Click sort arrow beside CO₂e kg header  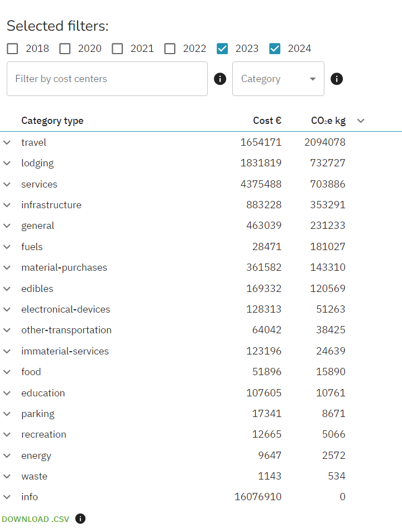pos(361,121)
